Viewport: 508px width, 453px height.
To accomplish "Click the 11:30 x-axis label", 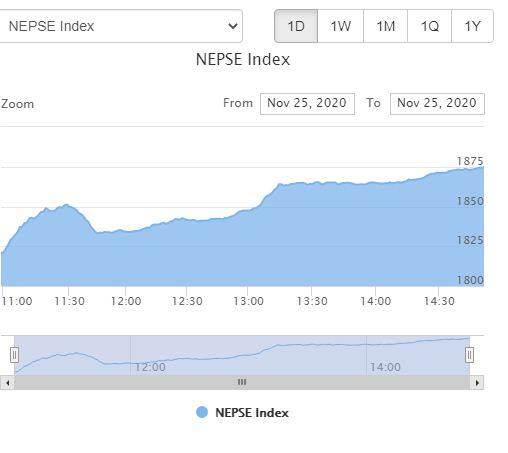I will click(69, 301).
